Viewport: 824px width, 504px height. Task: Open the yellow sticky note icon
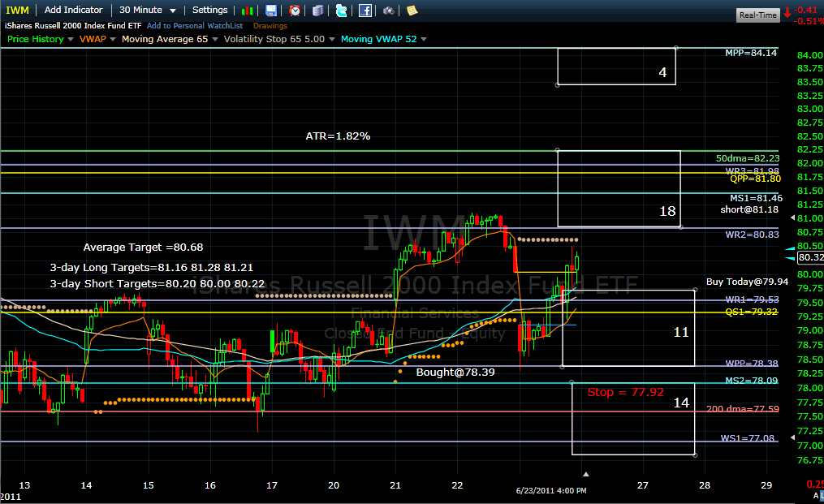click(x=412, y=11)
